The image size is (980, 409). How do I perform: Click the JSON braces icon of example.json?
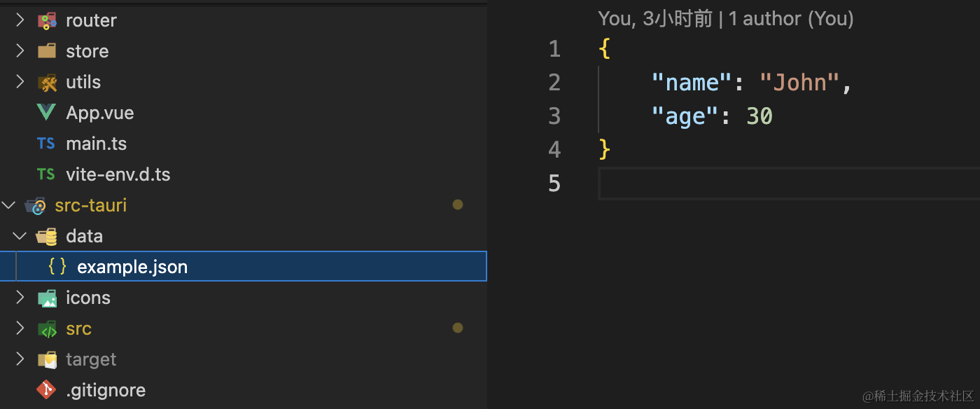click(57, 267)
